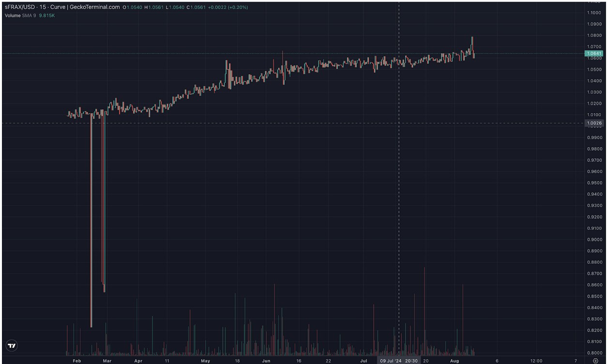This screenshot has height=364, width=607.
Task: Click bottom of the longest February crash wick
Action: pos(91,326)
